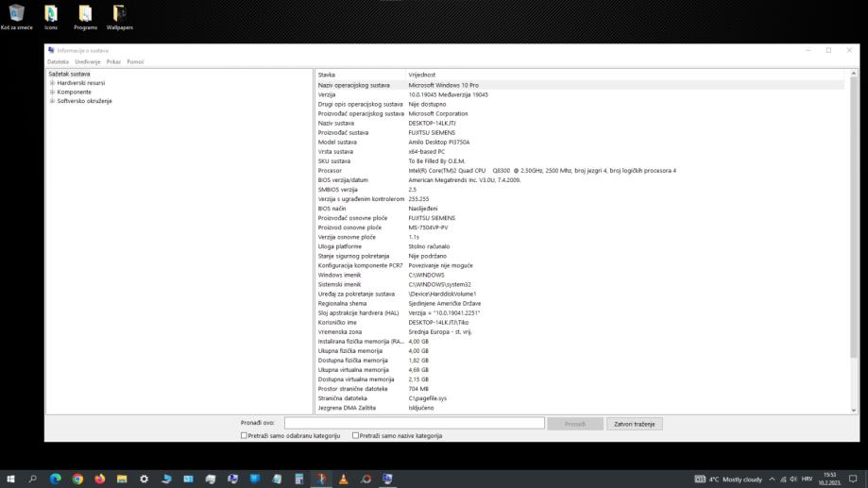This screenshot has width=868, height=488.
Task: Expand the Softversko okruženje node
Action: tap(52, 101)
